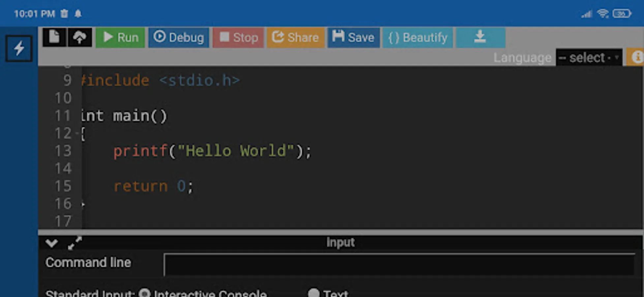The width and height of the screenshot is (644, 297).
Task: Expand the Input panel to full screen
Action: click(75, 243)
